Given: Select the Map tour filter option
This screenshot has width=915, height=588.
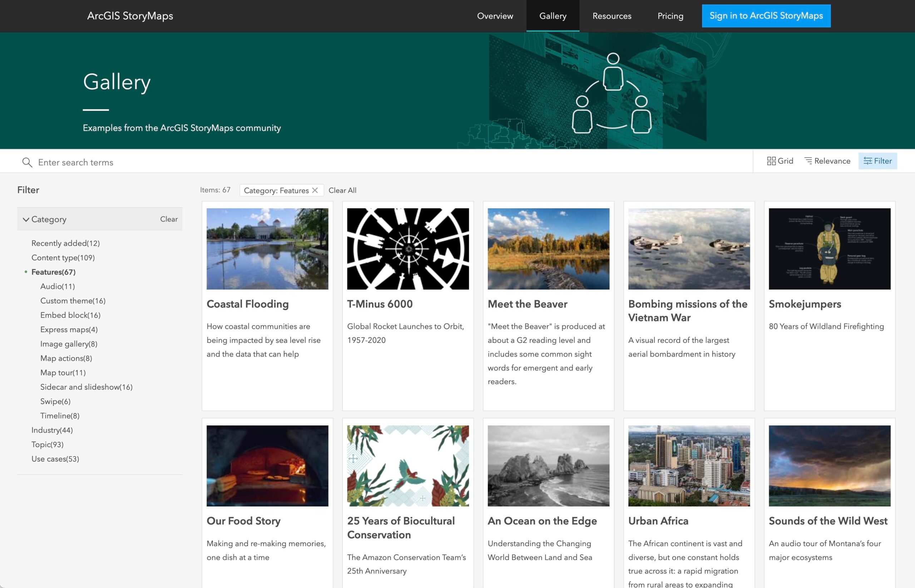Looking at the screenshot, I should pos(63,372).
